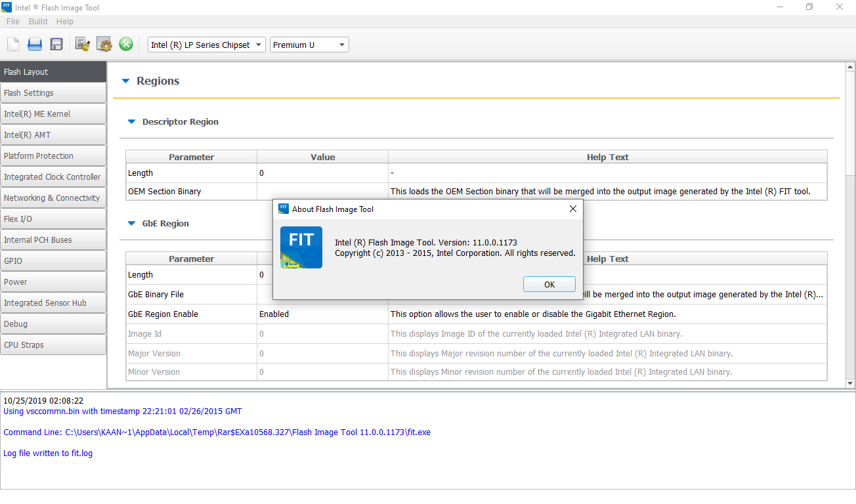Click the 'Using vsccommn.bin with timestamp' log line
The height and width of the screenshot is (504, 856).
point(123,411)
